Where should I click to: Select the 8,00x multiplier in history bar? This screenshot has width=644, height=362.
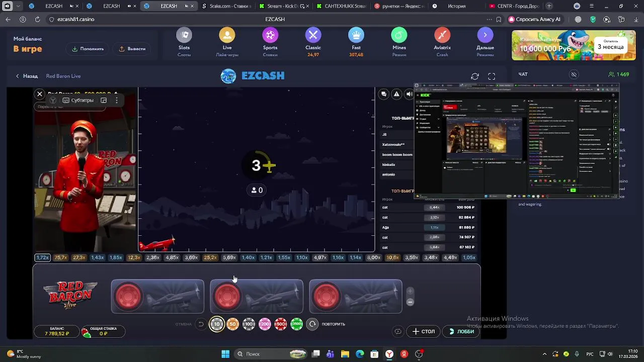(374, 257)
